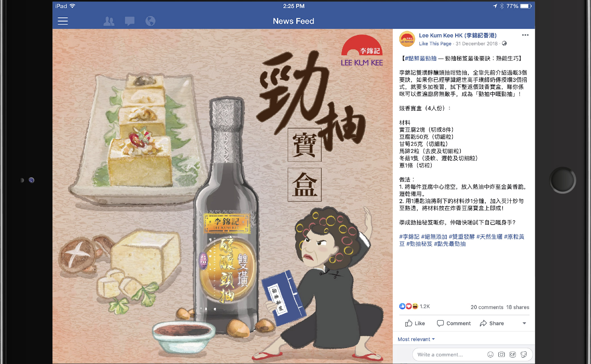The image size is (591, 364).
Task: Open the hamburger menu icon
Action: pyautogui.click(x=63, y=21)
